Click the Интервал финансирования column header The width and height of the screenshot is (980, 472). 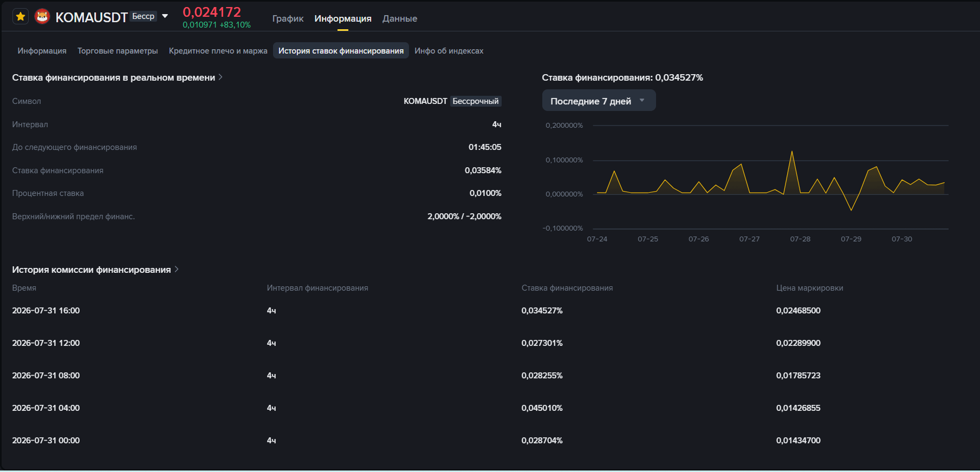pyautogui.click(x=317, y=288)
